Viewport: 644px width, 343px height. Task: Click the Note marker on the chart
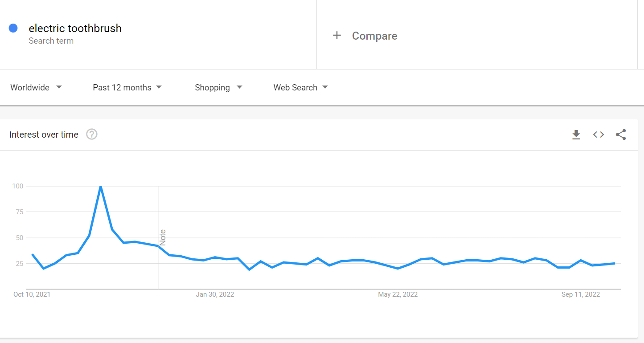point(163,237)
